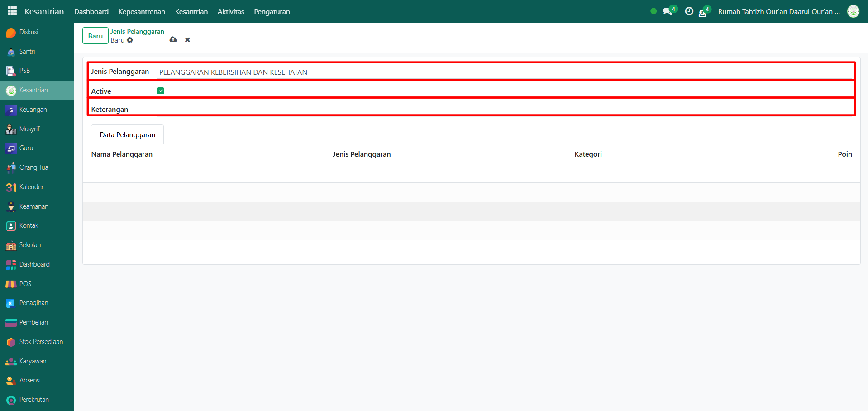Open the Kalender app in sidebar

(x=31, y=187)
